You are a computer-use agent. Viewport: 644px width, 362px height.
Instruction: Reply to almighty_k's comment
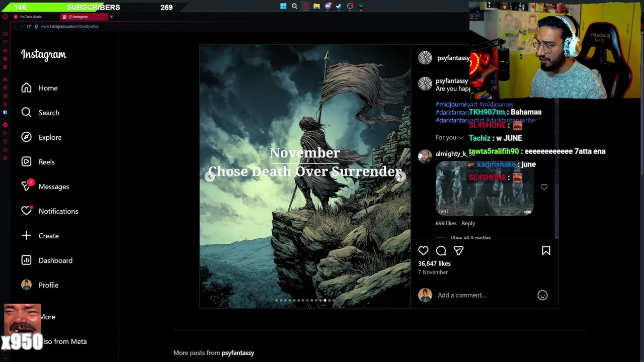(468, 223)
